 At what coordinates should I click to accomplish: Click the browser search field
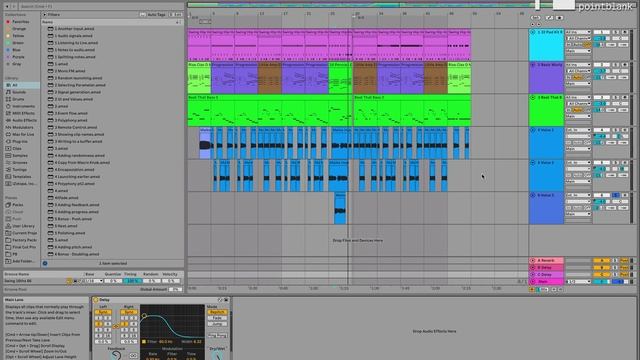[x=101, y=7]
